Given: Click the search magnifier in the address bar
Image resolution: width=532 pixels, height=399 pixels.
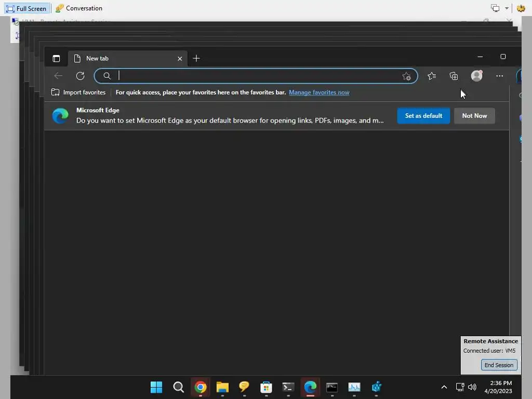Looking at the screenshot, I should click(107, 76).
